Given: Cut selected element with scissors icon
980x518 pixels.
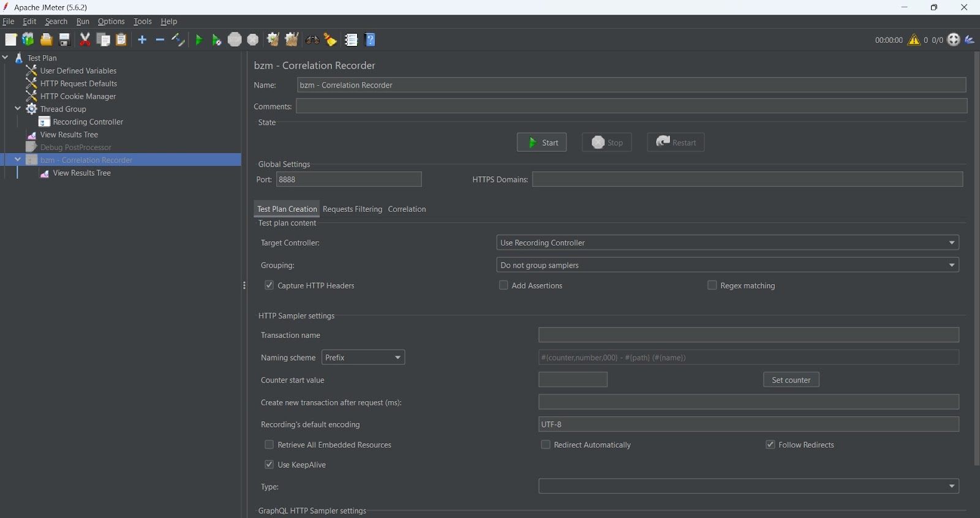Looking at the screenshot, I should point(85,40).
